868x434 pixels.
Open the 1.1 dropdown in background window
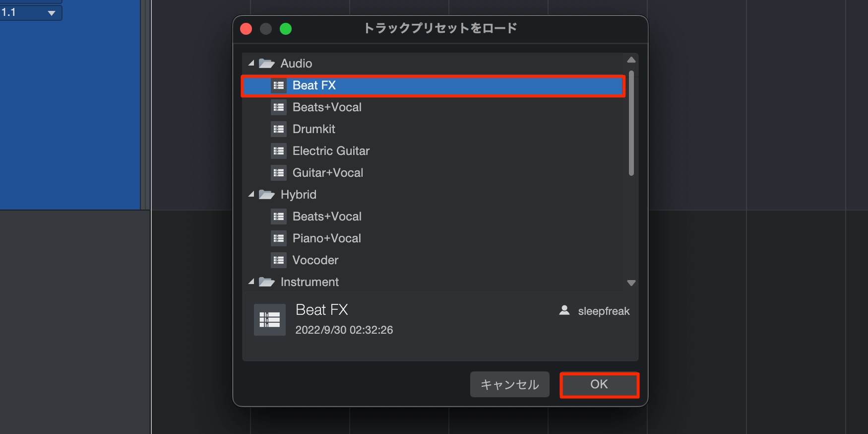coord(52,13)
